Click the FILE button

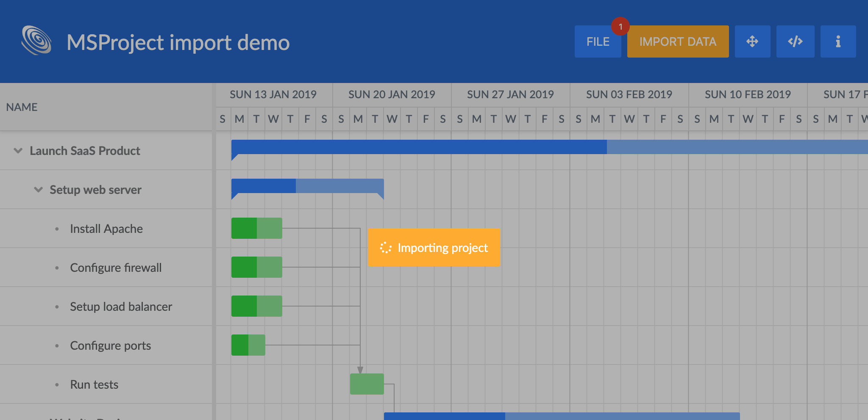[x=598, y=41]
